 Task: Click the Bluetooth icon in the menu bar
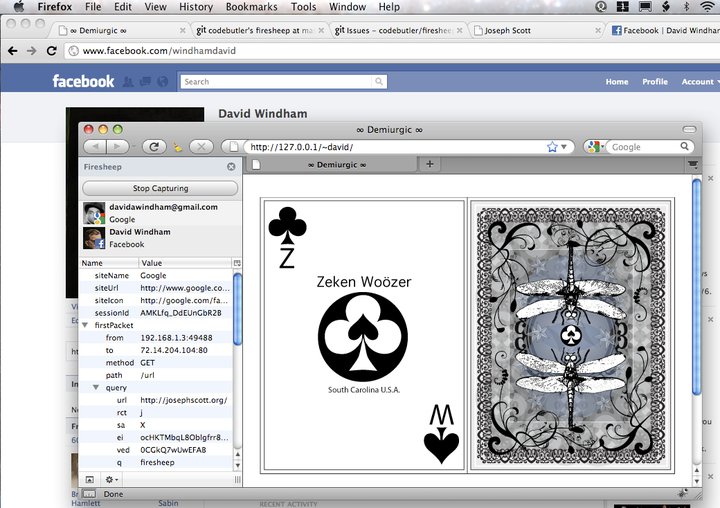(687, 6)
